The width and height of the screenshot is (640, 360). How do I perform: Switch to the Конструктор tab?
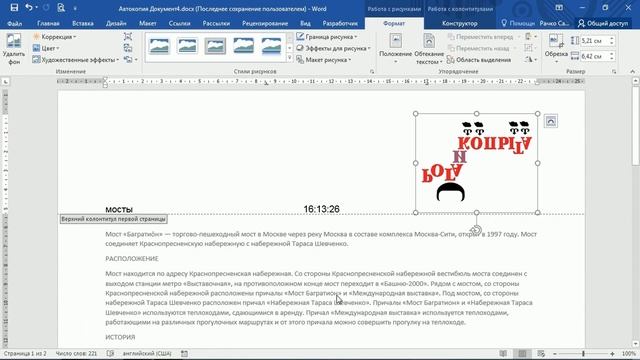coord(460,23)
